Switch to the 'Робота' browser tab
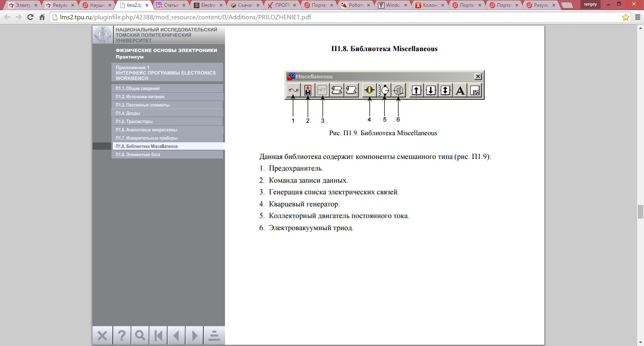 tap(356, 5)
